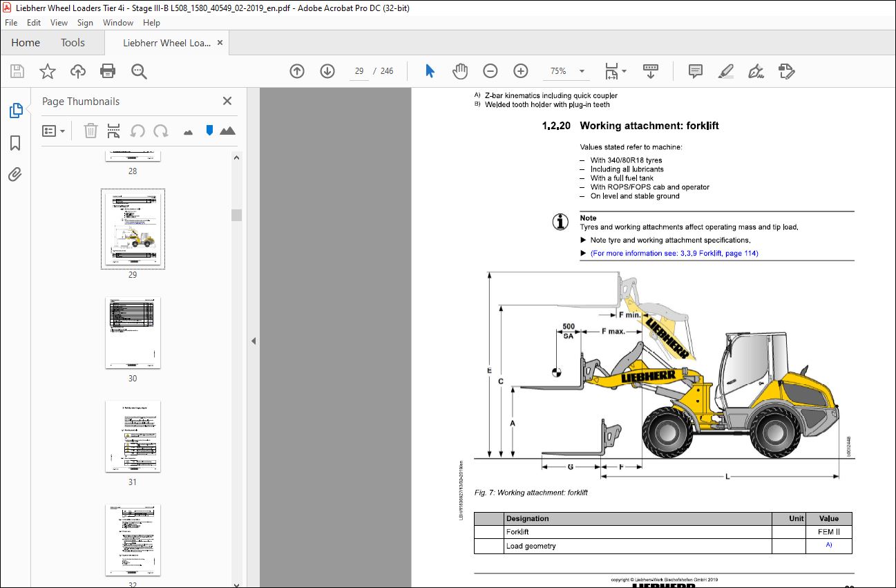Open the Window menu
Image resolution: width=896 pixels, height=588 pixels.
pyautogui.click(x=118, y=23)
